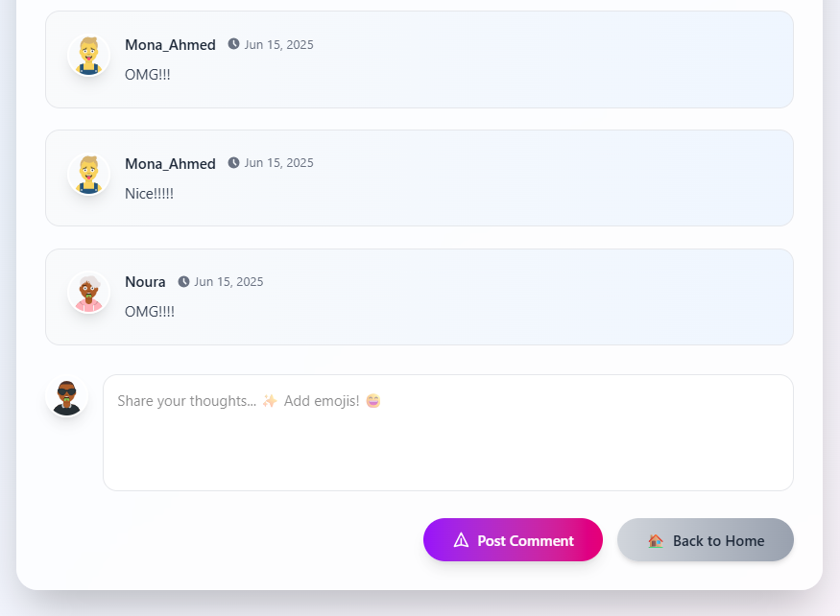Click Mona_Ahmed's avatar on the Nice!!!!! comment
Image resolution: width=840 pixels, height=616 pixels.
(89, 174)
